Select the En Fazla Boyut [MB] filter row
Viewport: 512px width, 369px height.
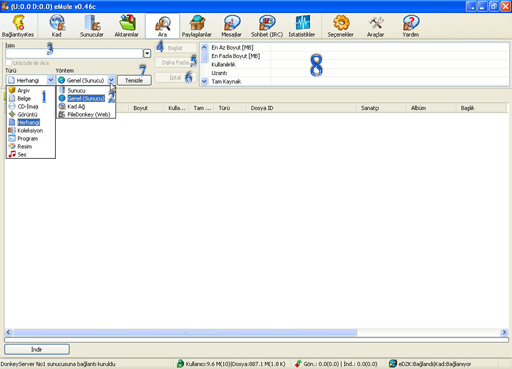click(359, 56)
